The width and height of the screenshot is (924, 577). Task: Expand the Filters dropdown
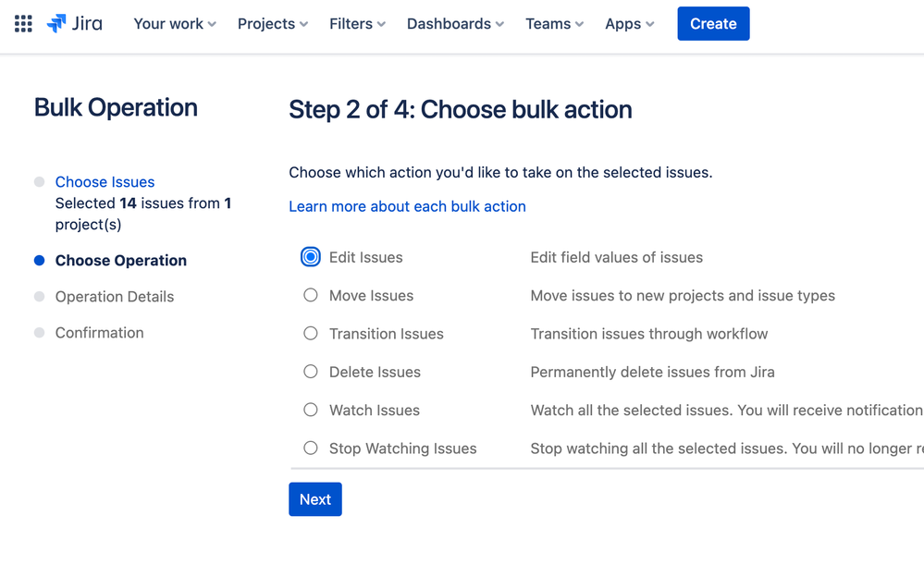tap(357, 23)
